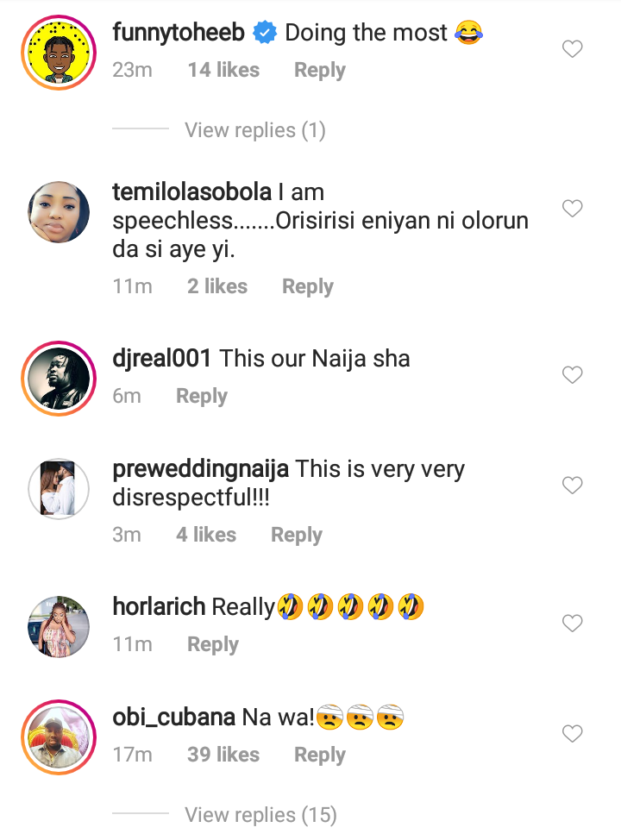Viewport: 621px width, 840px height.
Task: Show the 14 likes on funnytoheeb's comment
Action: (x=223, y=71)
